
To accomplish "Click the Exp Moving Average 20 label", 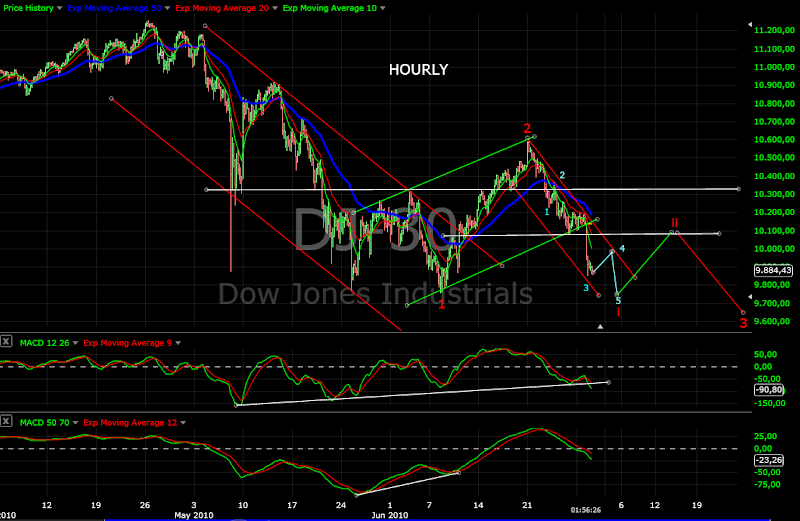I will click(222, 8).
